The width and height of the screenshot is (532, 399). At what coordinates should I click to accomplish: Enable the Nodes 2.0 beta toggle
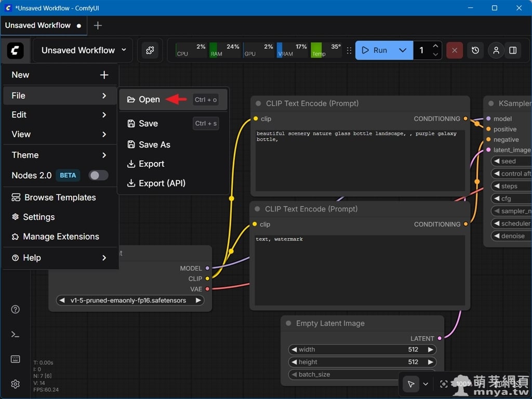coord(98,176)
